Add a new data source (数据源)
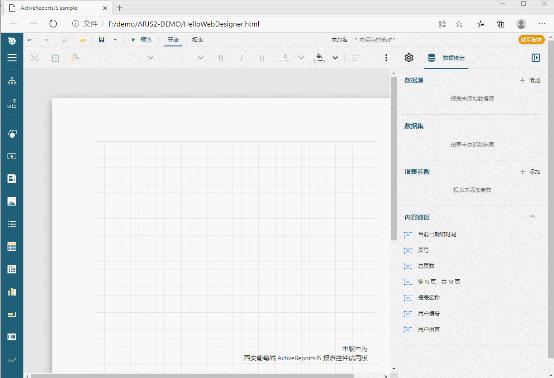554x378 pixels. [530, 81]
